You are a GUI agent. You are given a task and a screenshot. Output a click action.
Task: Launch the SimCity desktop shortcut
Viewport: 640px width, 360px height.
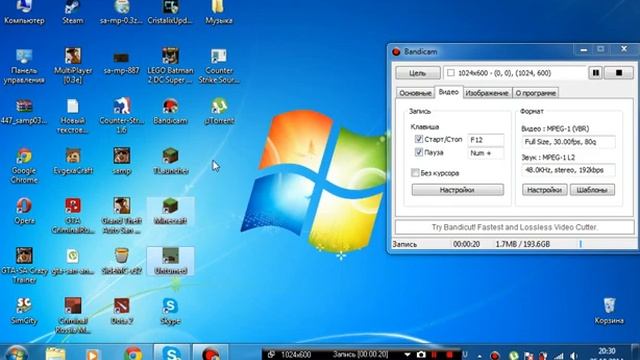pos(24,311)
